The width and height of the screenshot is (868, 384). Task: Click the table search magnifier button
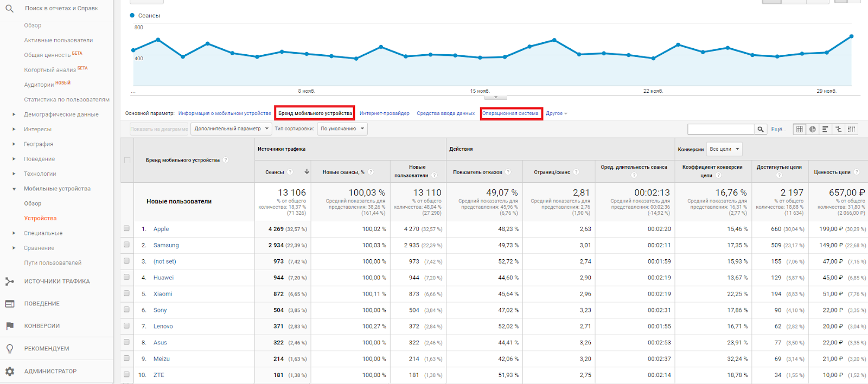(761, 129)
